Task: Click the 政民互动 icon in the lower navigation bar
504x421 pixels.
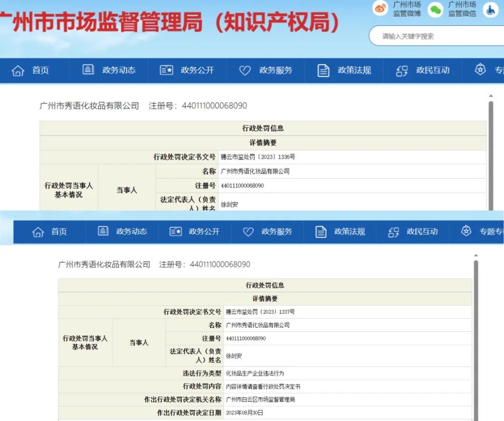Action: (x=394, y=232)
